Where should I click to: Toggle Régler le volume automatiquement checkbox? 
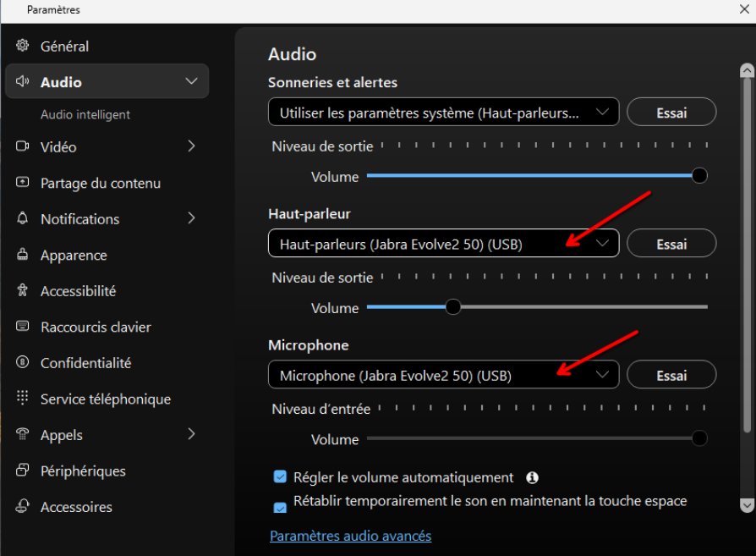pos(280,476)
